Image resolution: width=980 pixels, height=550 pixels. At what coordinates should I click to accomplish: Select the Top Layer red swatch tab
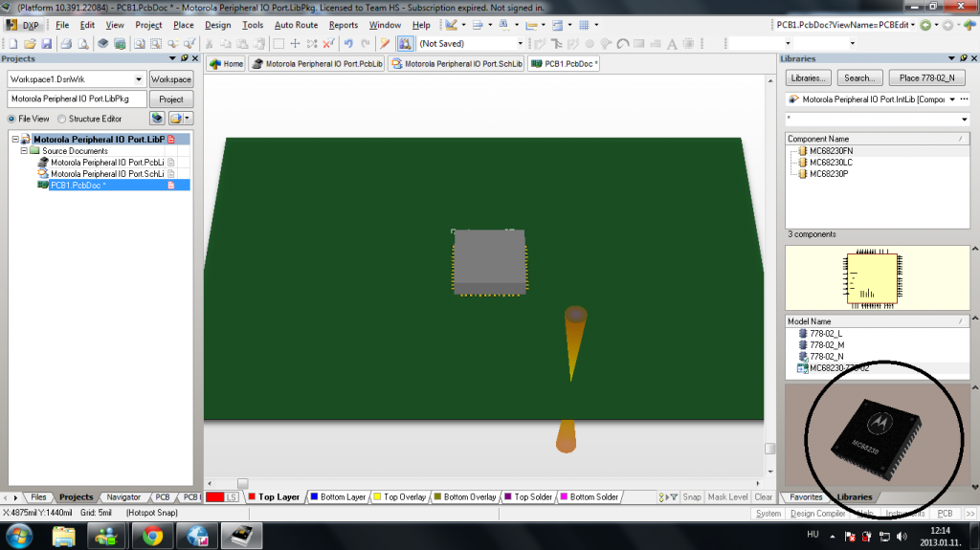(274, 496)
